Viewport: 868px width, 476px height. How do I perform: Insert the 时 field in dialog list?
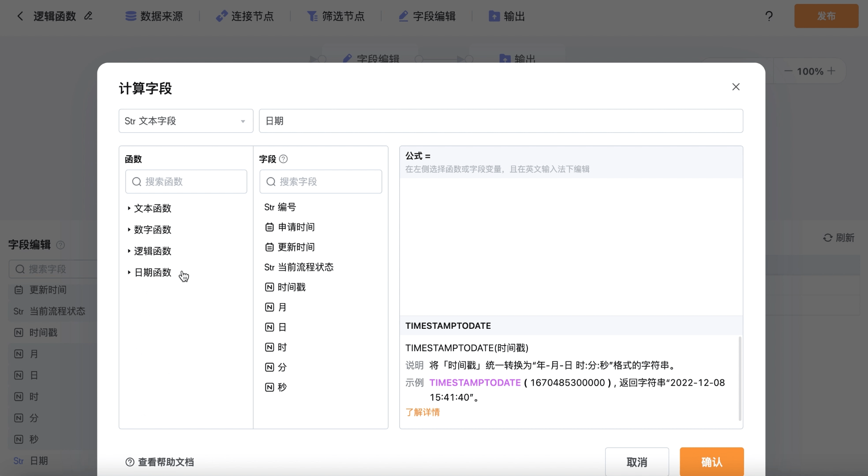coord(276,347)
